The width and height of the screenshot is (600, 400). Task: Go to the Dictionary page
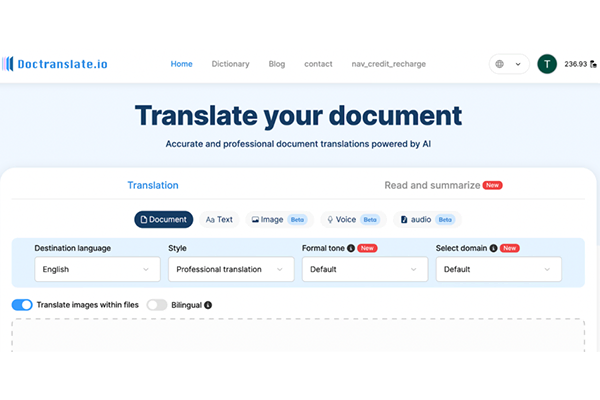click(x=230, y=64)
